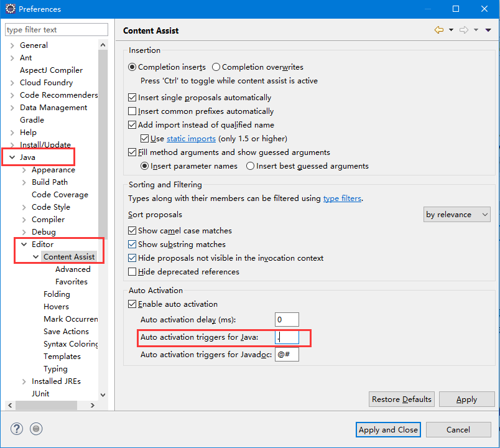The image size is (500, 448).
Task: Click Auto activation triggers for Javadoc field
Action: [x=287, y=355]
